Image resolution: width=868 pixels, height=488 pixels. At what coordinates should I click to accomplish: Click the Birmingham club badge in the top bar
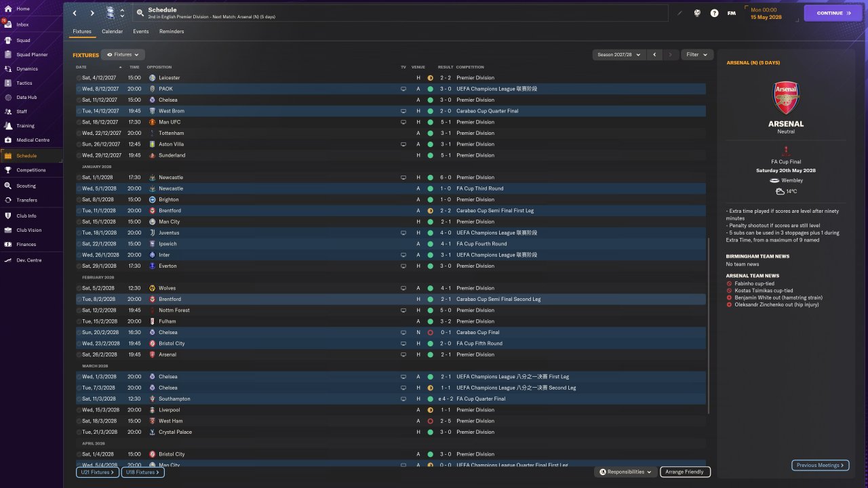(x=110, y=13)
